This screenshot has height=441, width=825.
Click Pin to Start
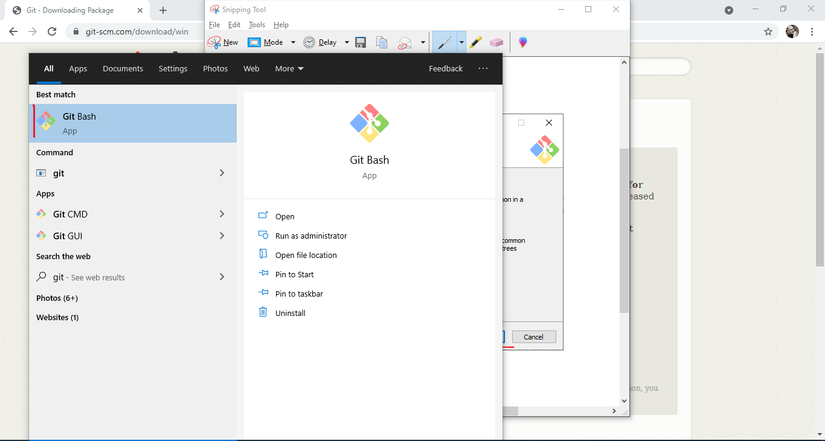pyautogui.click(x=294, y=275)
